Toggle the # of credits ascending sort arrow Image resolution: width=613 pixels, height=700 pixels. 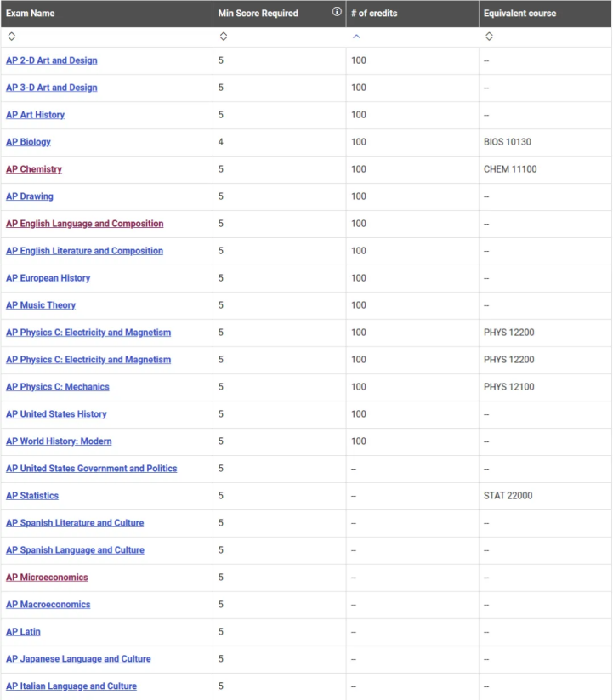(356, 37)
